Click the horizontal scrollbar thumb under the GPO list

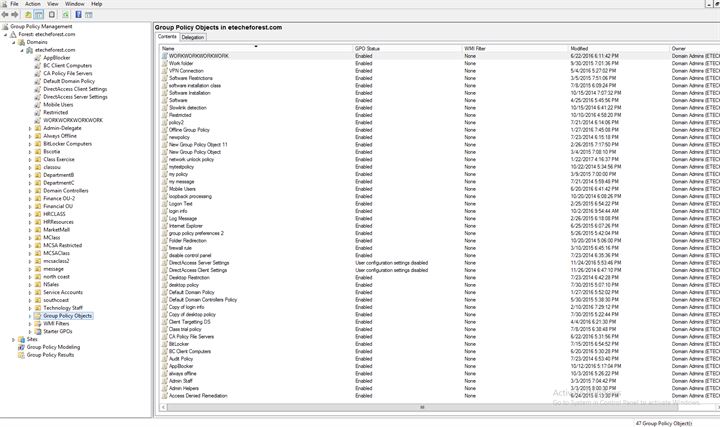click(422, 407)
